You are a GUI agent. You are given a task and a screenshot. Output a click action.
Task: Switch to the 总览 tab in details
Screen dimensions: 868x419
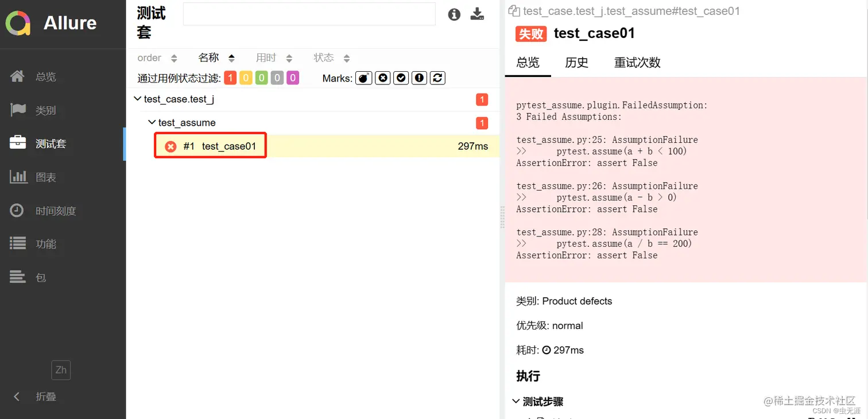528,63
